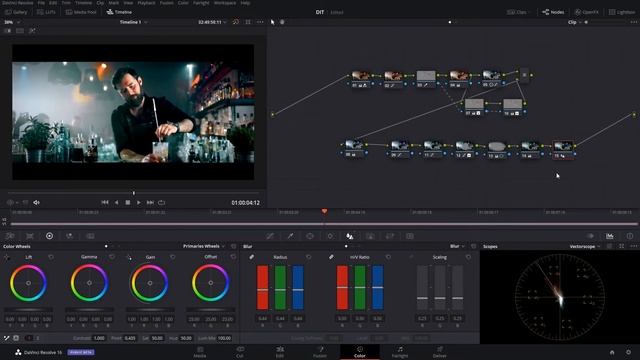Open project settings gear icon
Screen dimensions: 640x360
628,352
